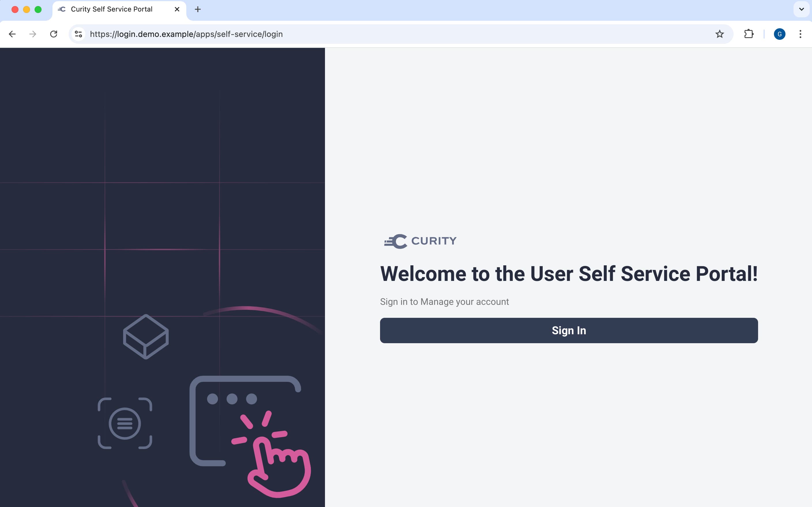
Task: Click the Sign In button
Action: coord(568,330)
